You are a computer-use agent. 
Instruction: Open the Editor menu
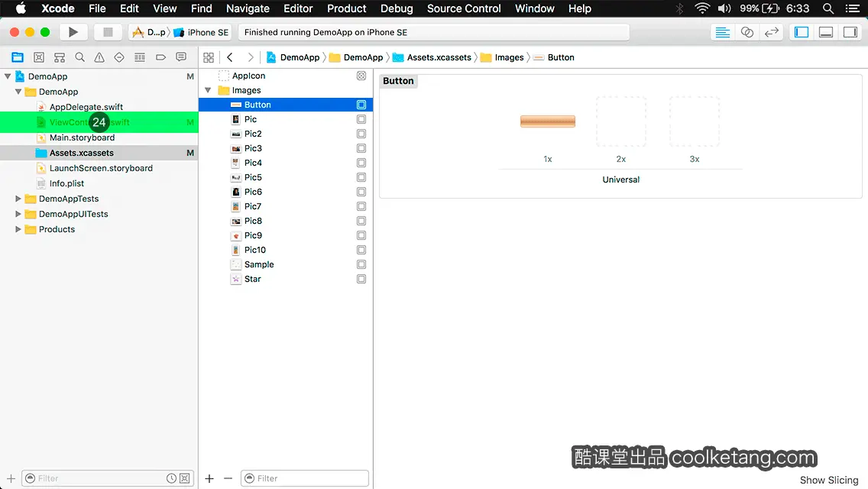(298, 8)
